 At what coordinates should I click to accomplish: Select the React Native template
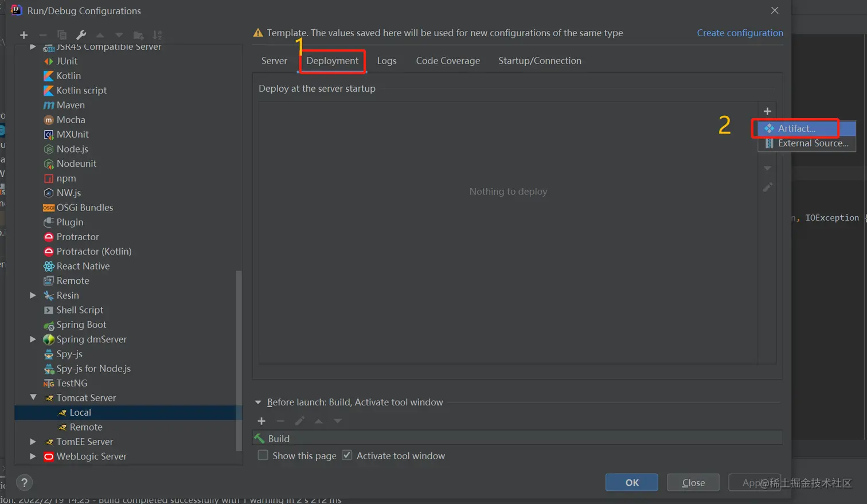tap(83, 266)
